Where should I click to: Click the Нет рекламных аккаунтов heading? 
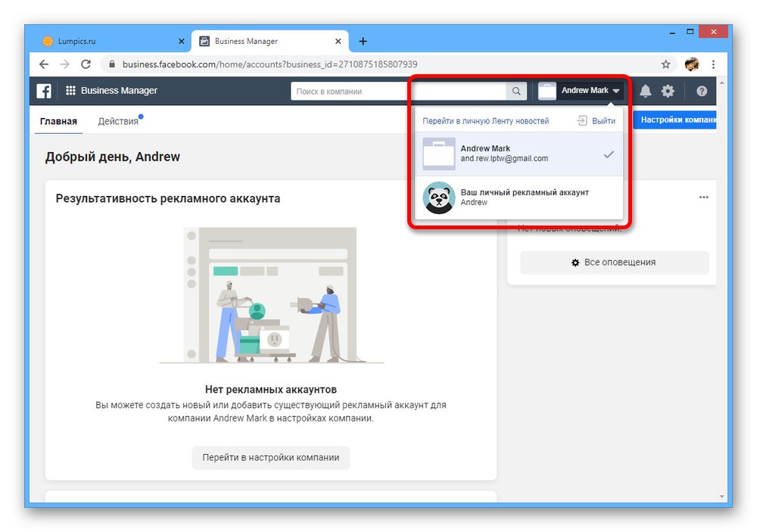271,390
